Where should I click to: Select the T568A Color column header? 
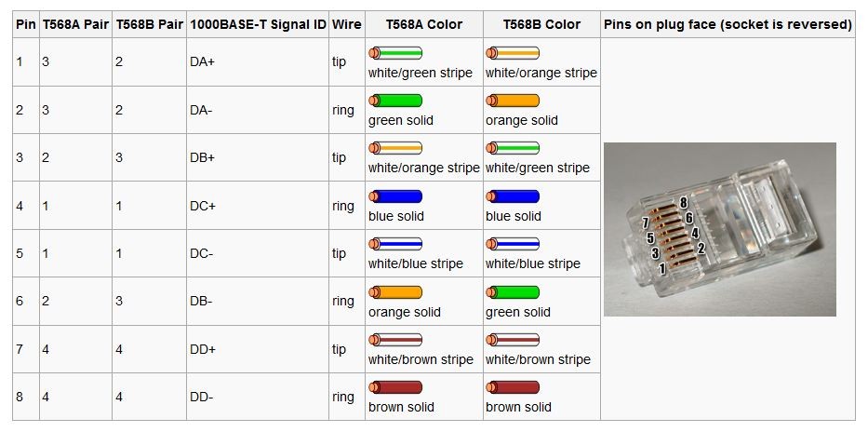coord(424,24)
